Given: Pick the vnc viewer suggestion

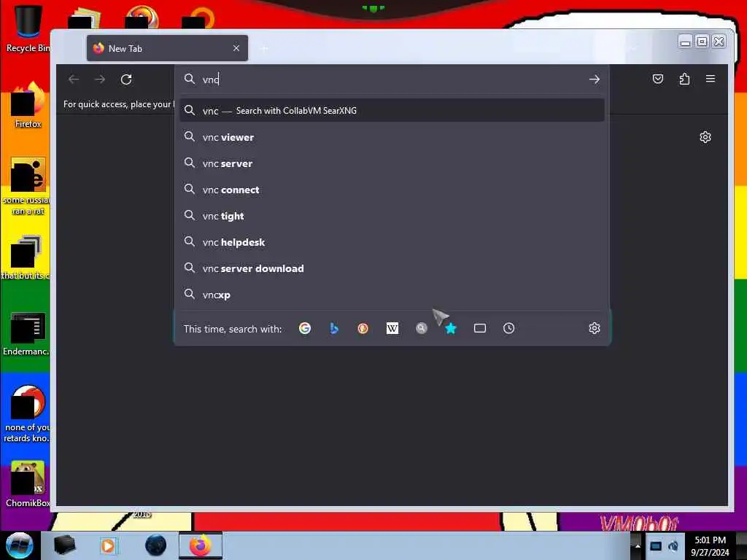Looking at the screenshot, I should click(392, 137).
